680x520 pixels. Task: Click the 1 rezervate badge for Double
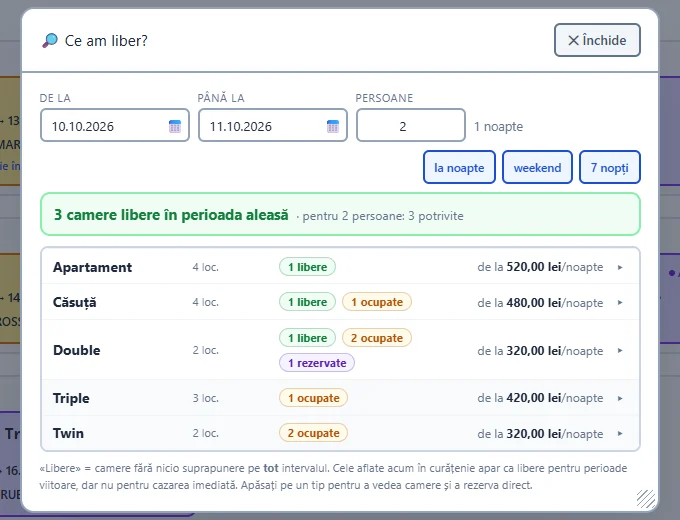[317, 363]
